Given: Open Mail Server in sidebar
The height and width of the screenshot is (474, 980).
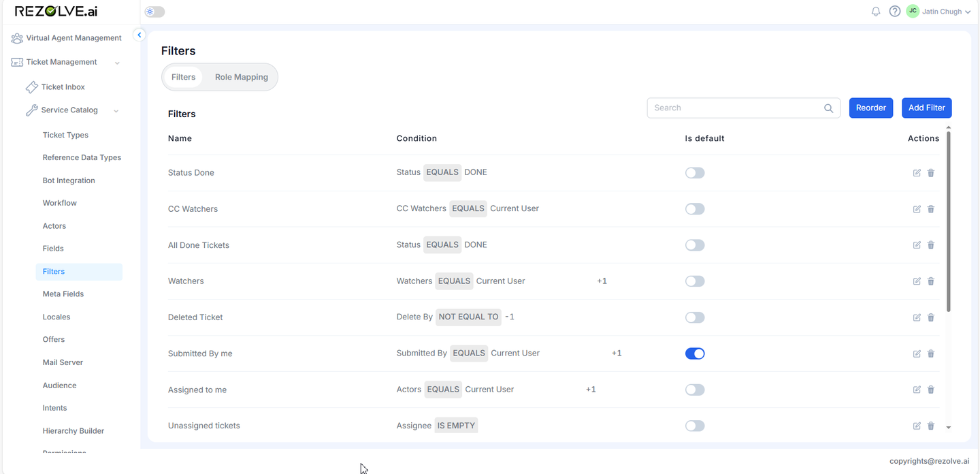Looking at the screenshot, I should 63,362.
